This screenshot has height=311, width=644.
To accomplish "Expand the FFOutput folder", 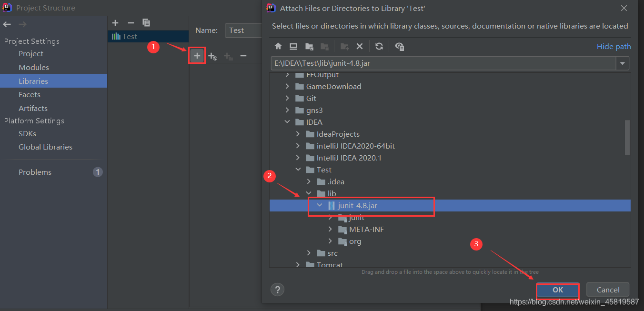I will 287,74.
